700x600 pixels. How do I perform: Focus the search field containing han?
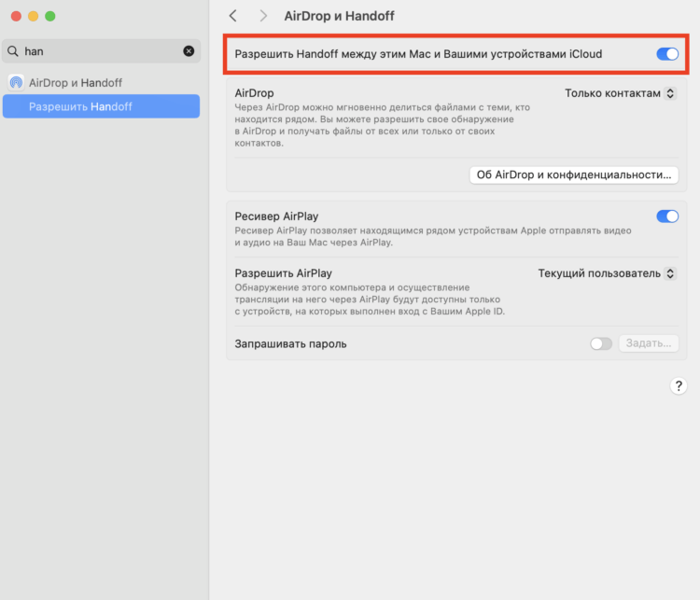point(102,51)
